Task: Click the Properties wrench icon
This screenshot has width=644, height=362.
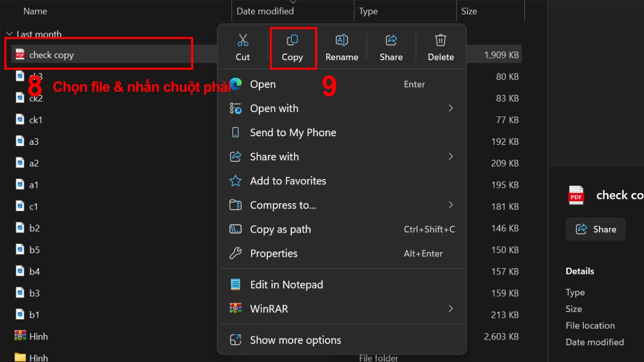Action: point(236,254)
